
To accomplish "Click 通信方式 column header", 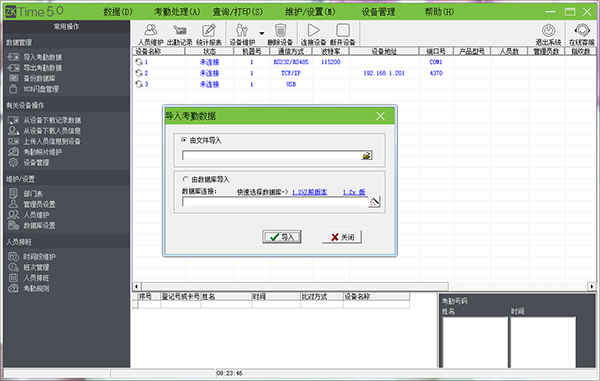I will click(x=291, y=51).
